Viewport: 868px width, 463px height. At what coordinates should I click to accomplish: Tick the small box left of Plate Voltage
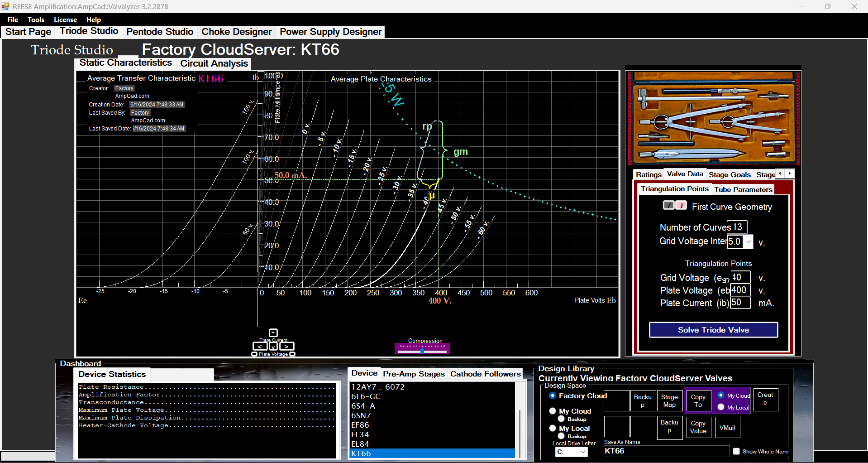coord(254,354)
